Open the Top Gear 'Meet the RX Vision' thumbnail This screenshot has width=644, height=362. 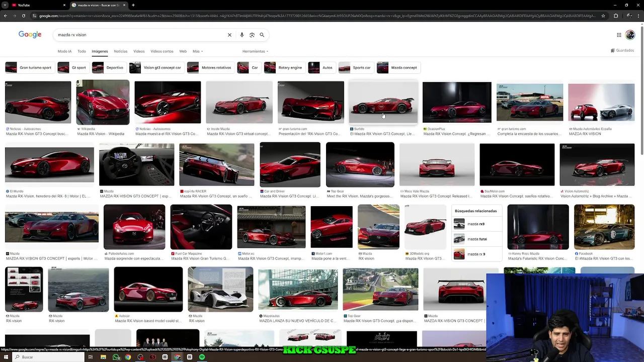pos(360,164)
